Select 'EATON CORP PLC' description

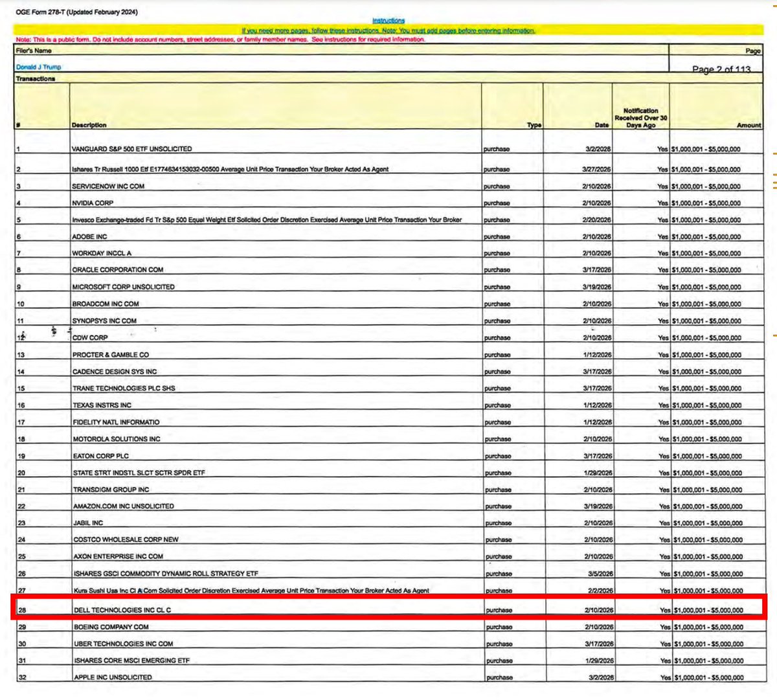100,456
